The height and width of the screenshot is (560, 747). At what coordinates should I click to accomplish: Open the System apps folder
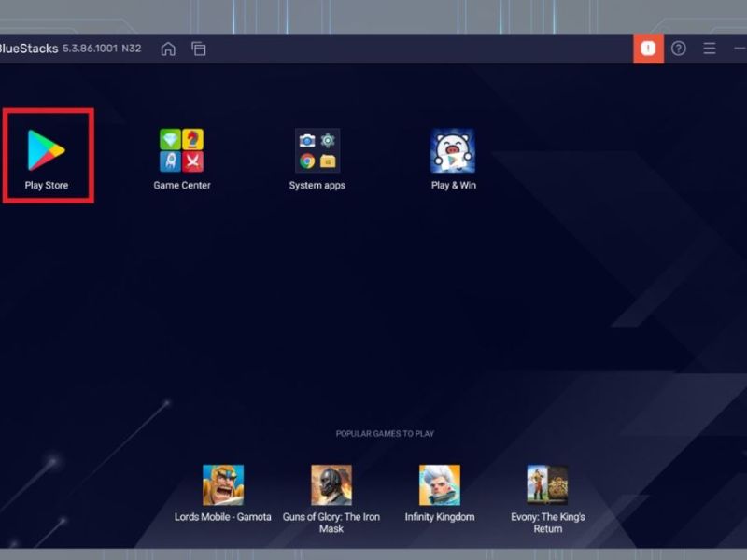(x=316, y=149)
